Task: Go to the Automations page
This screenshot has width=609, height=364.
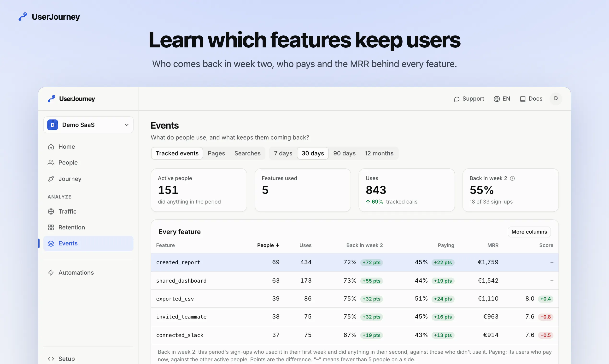Action: (88, 273)
